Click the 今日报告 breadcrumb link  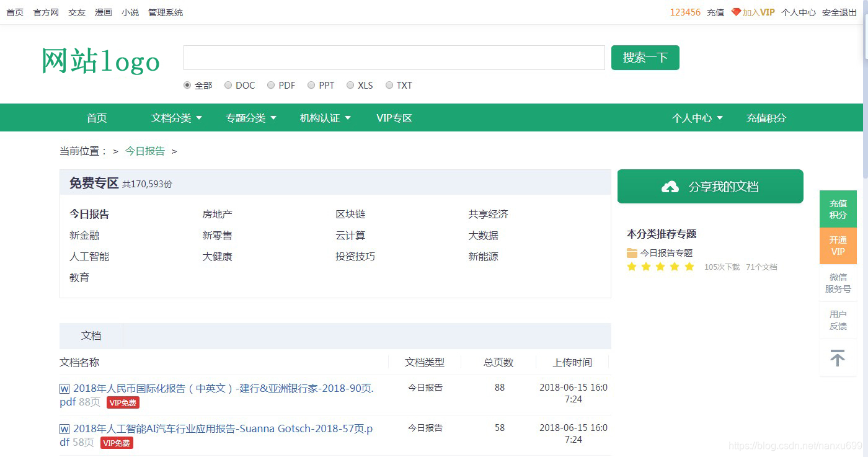coord(145,151)
